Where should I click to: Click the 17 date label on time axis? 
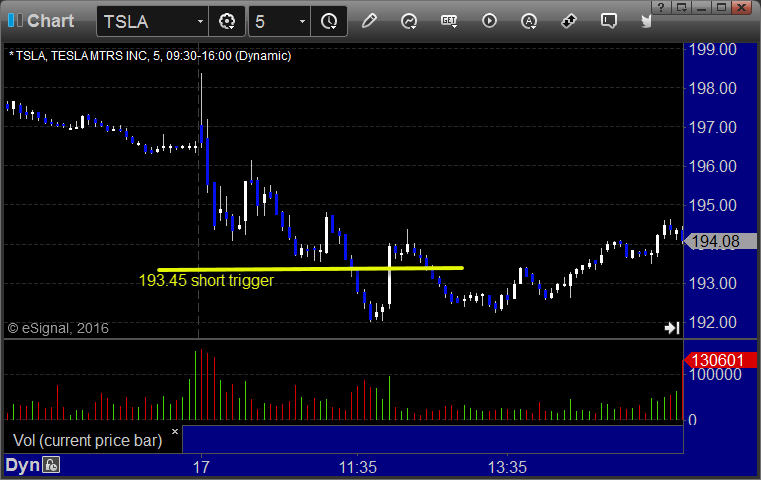tap(201, 467)
